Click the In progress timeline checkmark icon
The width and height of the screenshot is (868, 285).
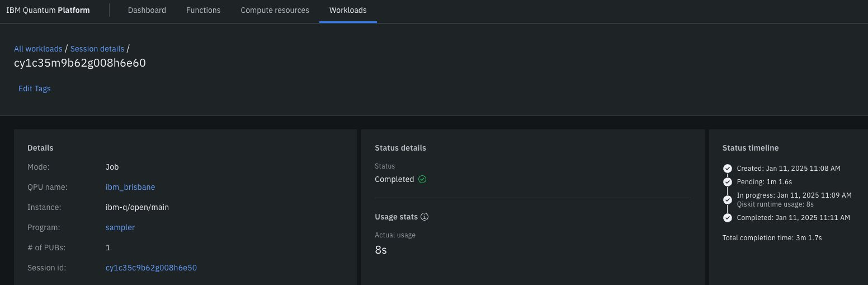click(727, 199)
